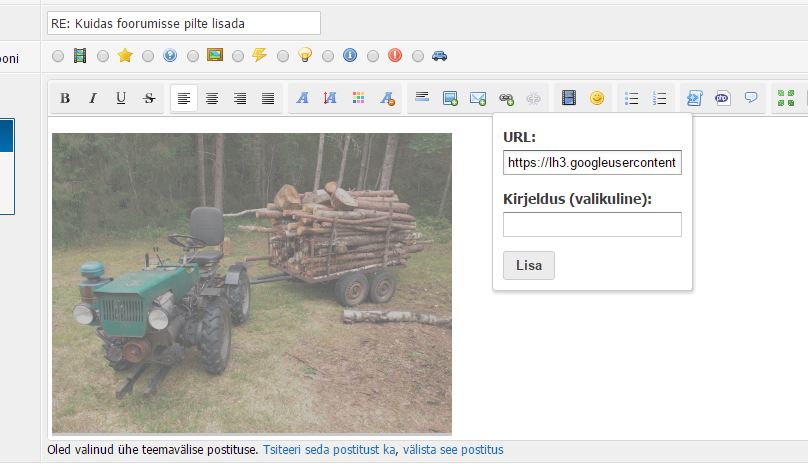The image size is (808, 464).
Task: Select the red exclamation post icon radio
Action: [x=373, y=56]
